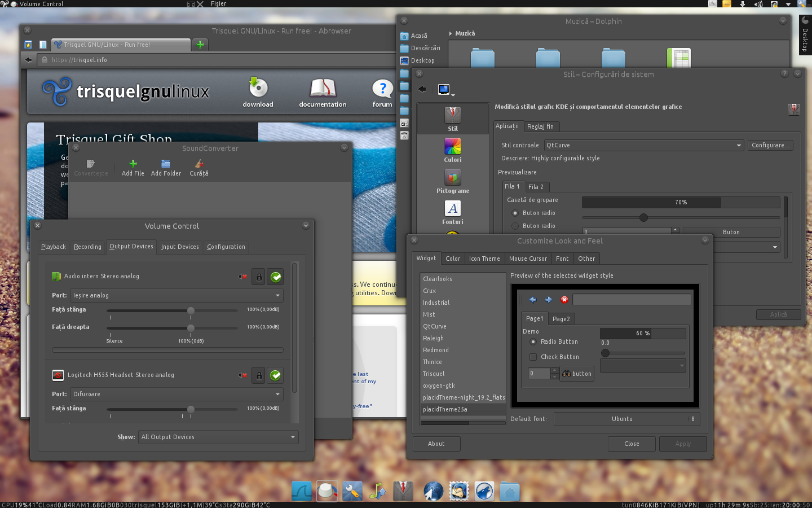This screenshot has height=508, width=812.
Task: Toggle channel lock for Logitech H555 Headset
Action: click(259, 375)
